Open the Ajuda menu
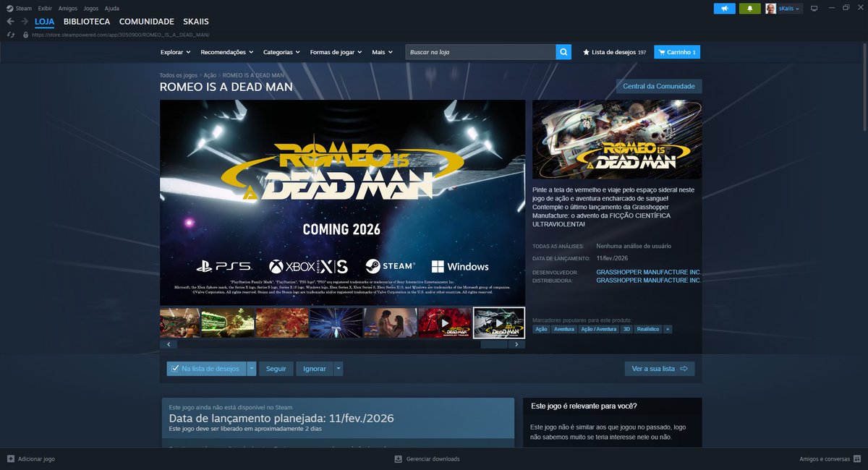 coord(111,8)
